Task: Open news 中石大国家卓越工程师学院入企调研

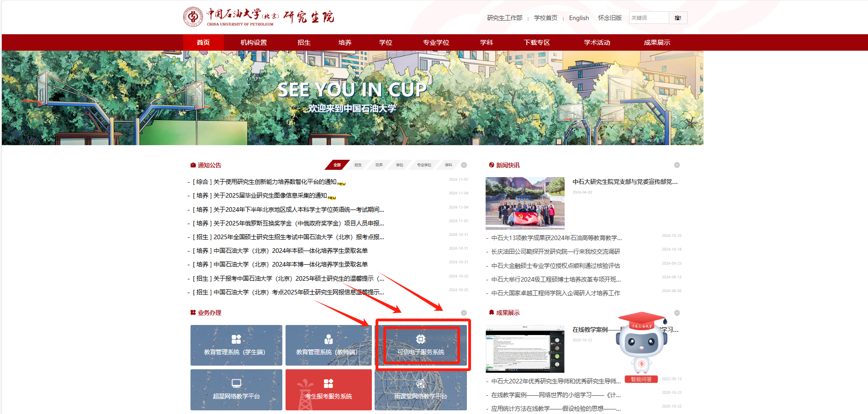Action: coord(556,293)
